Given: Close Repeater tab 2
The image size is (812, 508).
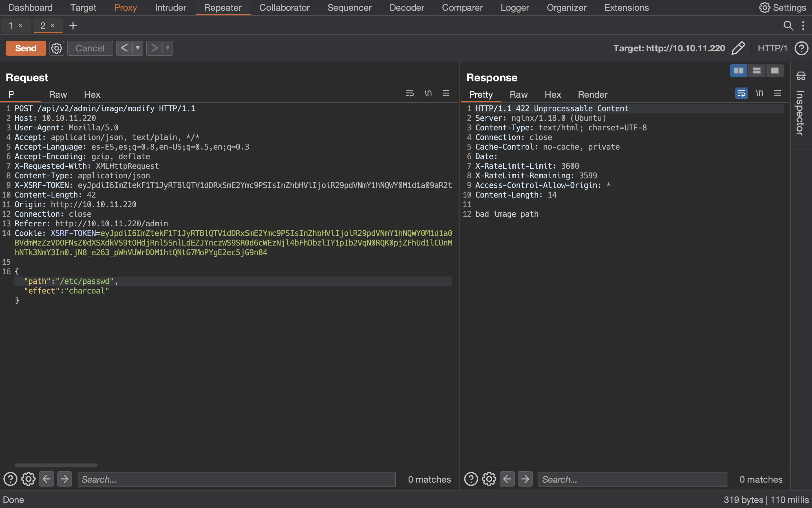Looking at the screenshot, I should (52, 25).
